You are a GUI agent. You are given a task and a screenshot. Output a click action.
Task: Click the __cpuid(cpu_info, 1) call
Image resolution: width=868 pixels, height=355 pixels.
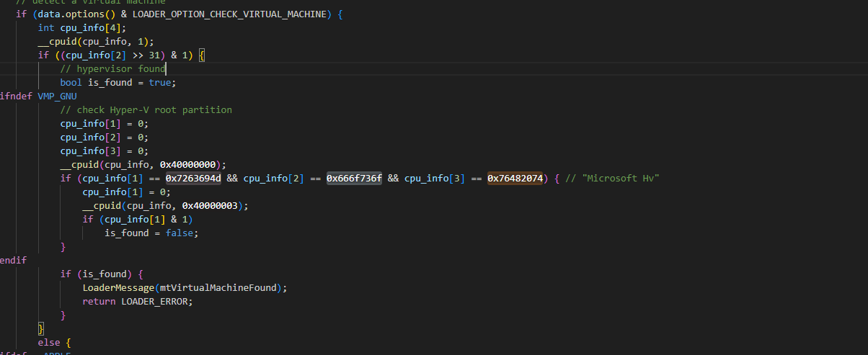[x=96, y=42]
